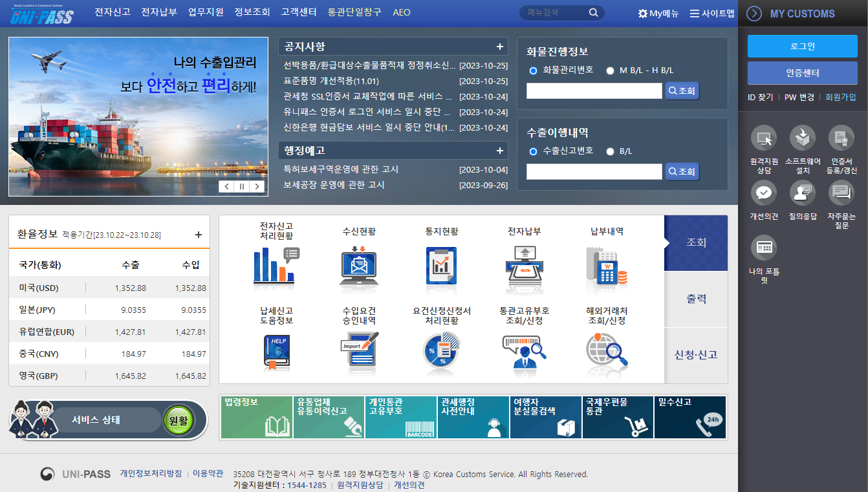This screenshot has width=868, height=492.
Task: Switch to the 출력 tab
Action: tap(696, 299)
